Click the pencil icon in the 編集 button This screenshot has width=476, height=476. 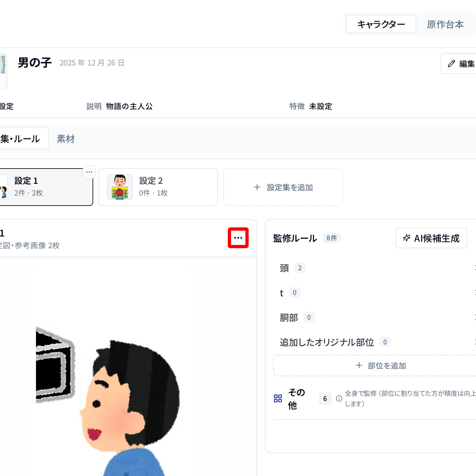[451, 64]
